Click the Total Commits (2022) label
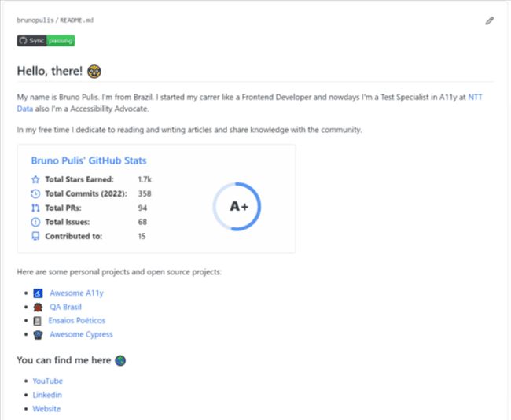This screenshot has width=511, height=420. (86, 193)
